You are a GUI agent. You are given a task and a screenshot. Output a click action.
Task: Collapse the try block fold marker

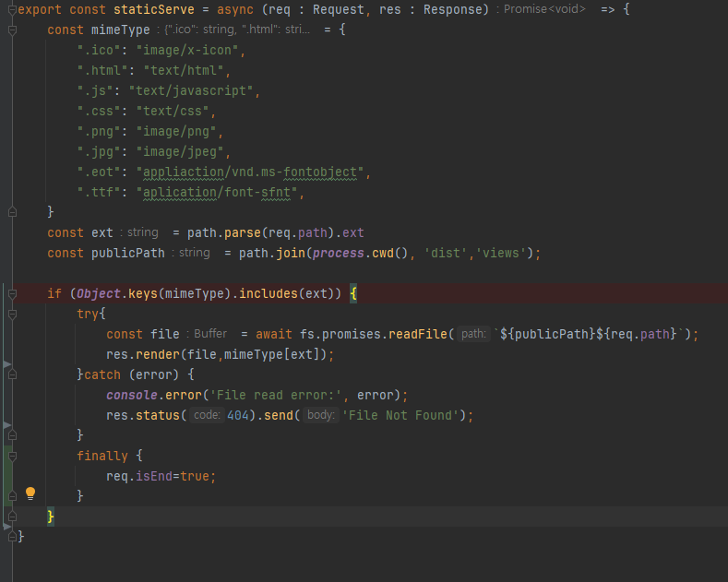click(x=13, y=315)
